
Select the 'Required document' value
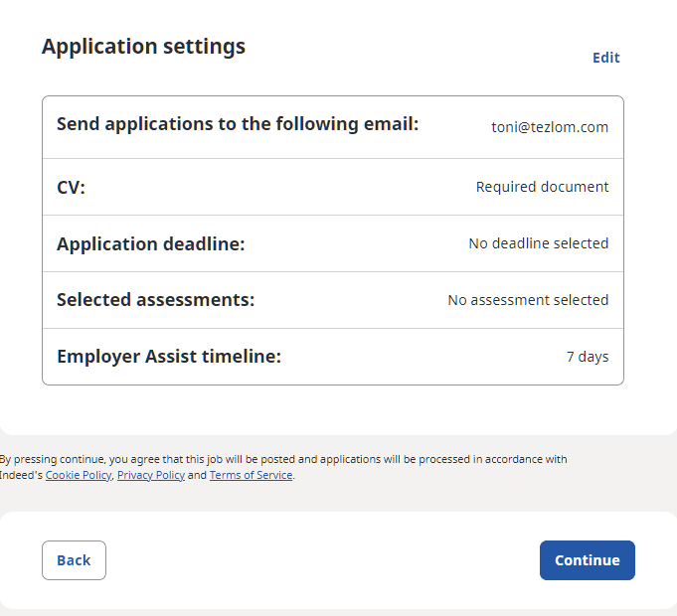(x=542, y=187)
